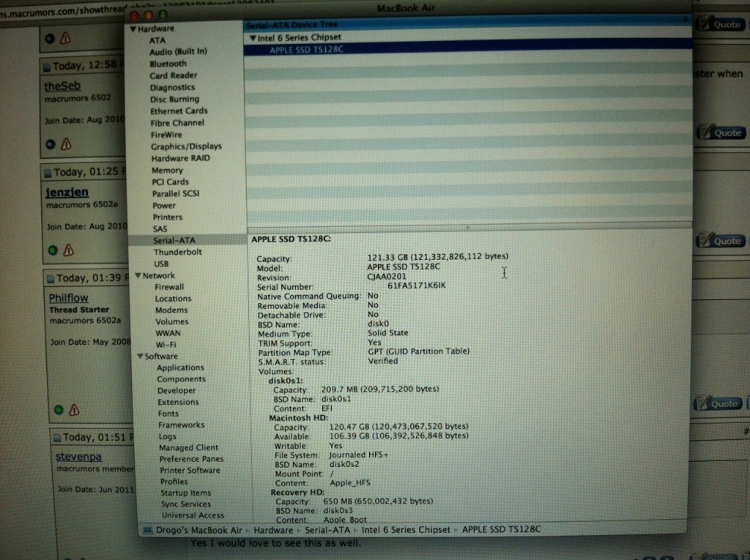Screen dimensions: 750x560
Task: Collapse the Software category triangle
Action: [x=138, y=356]
